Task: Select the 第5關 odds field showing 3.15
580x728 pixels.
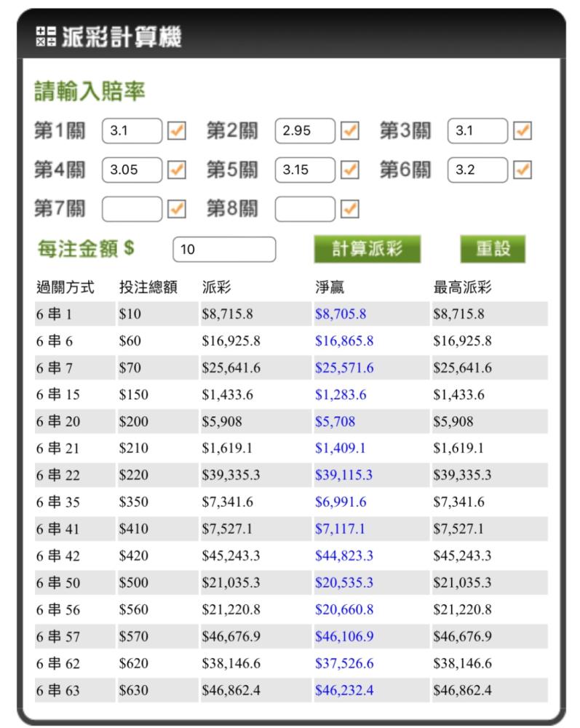Action: pos(305,170)
